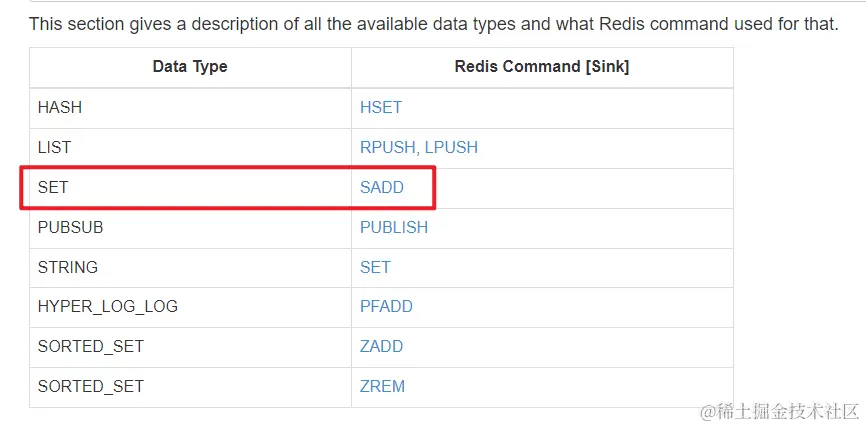The width and height of the screenshot is (866, 428).
Task: Follow the LPUSH command link
Action: 451,147
